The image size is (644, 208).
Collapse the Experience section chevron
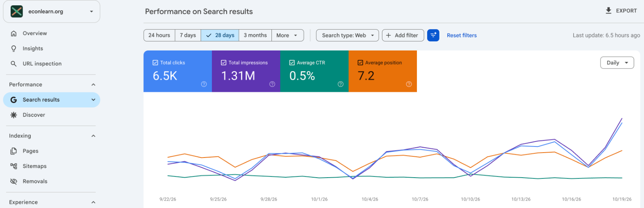(93, 202)
